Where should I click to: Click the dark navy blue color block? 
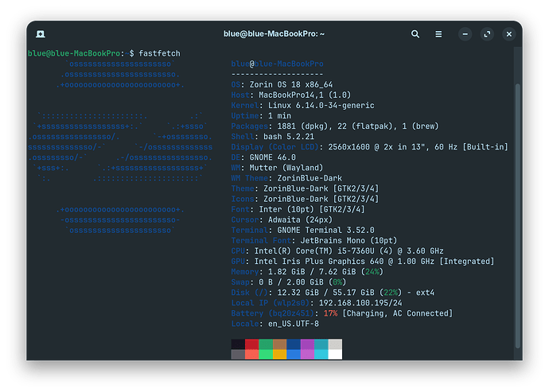coord(294,344)
